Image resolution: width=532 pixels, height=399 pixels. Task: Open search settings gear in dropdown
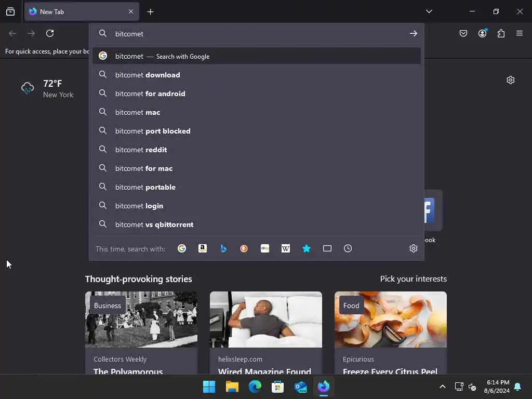click(413, 248)
